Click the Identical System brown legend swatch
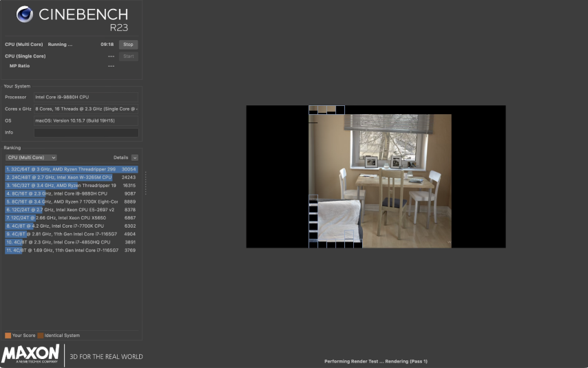This screenshot has width=588, height=368. (x=41, y=336)
